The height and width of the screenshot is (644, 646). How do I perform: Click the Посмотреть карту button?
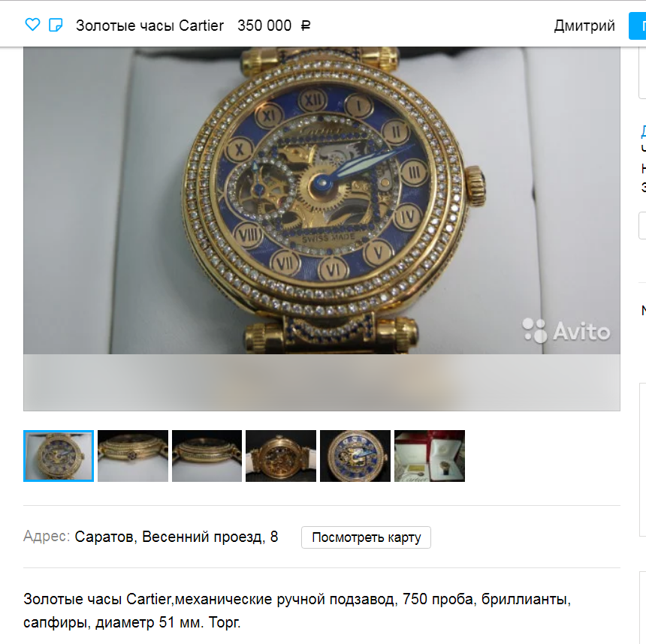click(x=367, y=537)
